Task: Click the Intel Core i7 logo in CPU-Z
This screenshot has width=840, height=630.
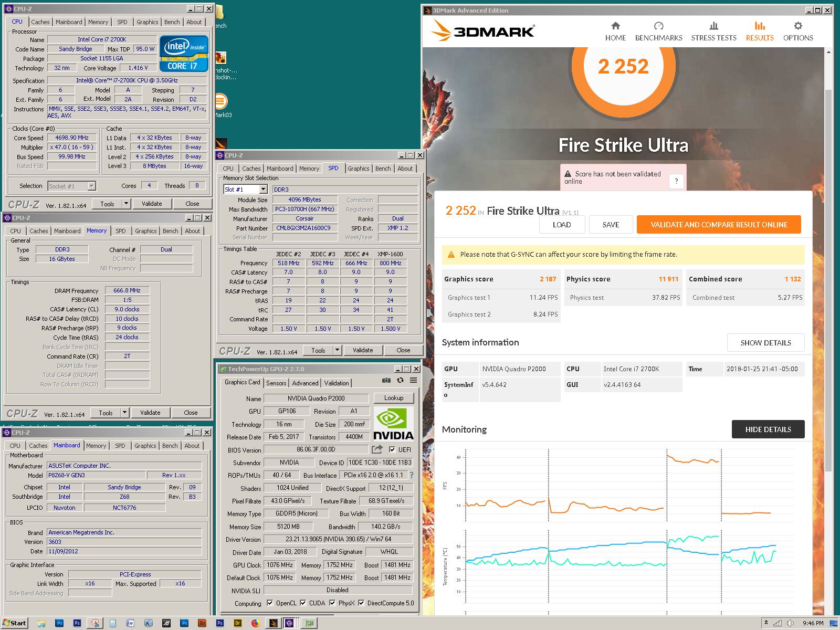Action: point(184,54)
